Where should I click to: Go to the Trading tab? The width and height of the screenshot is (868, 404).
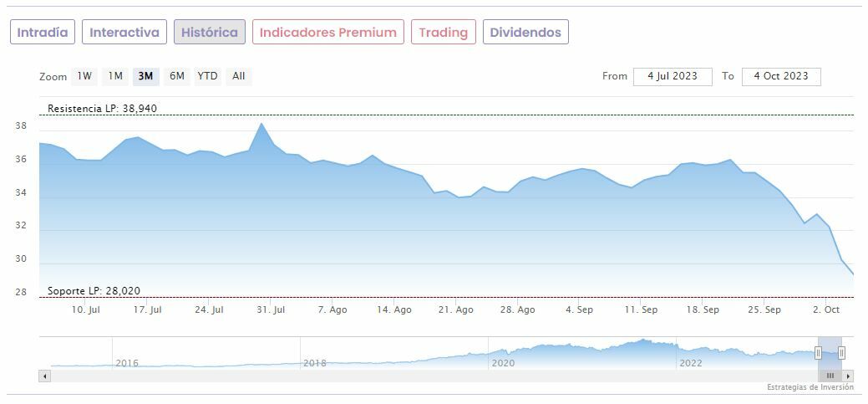pyautogui.click(x=443, y=33)
